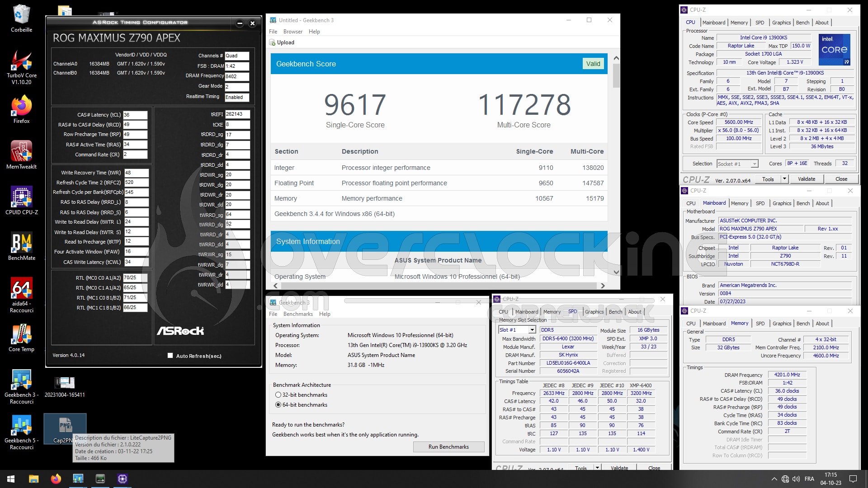Click the Geekbench results vertical scrollbar thumb

pos(616,75)
